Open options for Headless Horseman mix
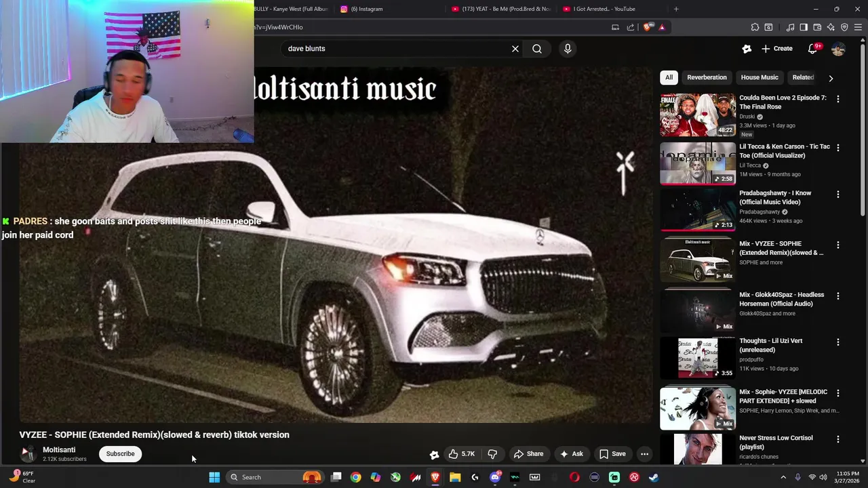This screenshot has height=488, width=868. [838, 296]
